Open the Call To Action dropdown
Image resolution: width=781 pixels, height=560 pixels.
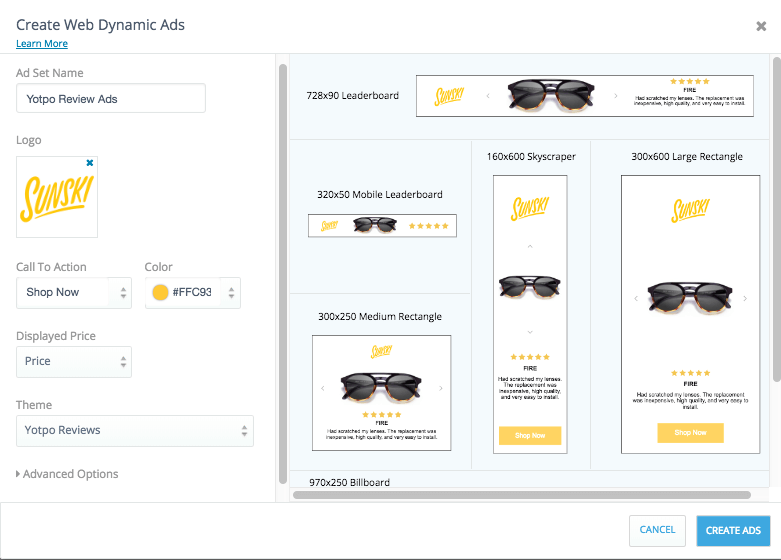tap(74, 292)
